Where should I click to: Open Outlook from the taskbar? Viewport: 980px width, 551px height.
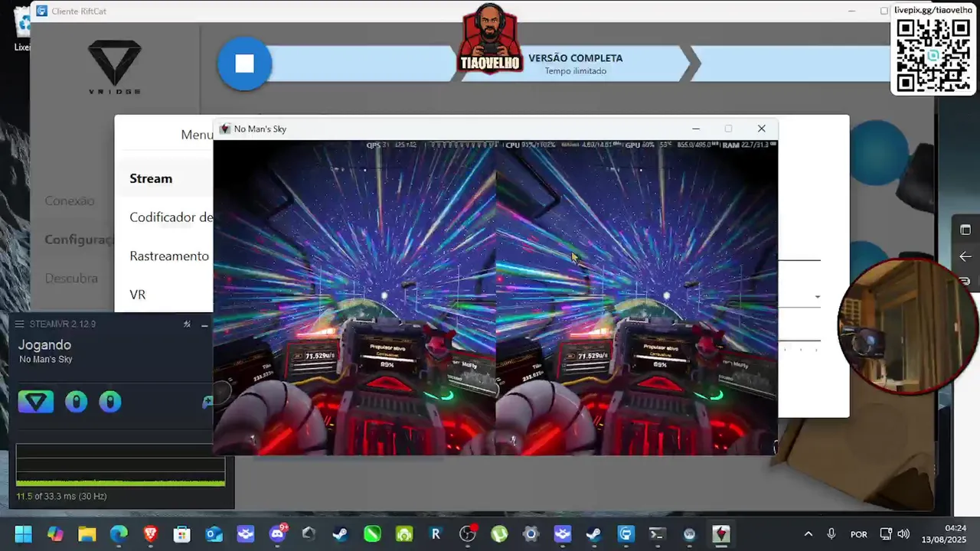[x=214, y=534]
